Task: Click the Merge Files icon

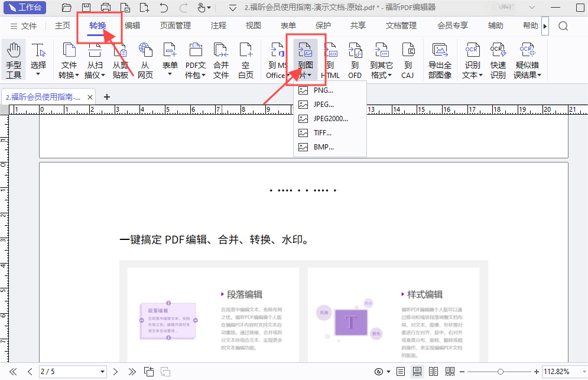Action: coord(221,60)
